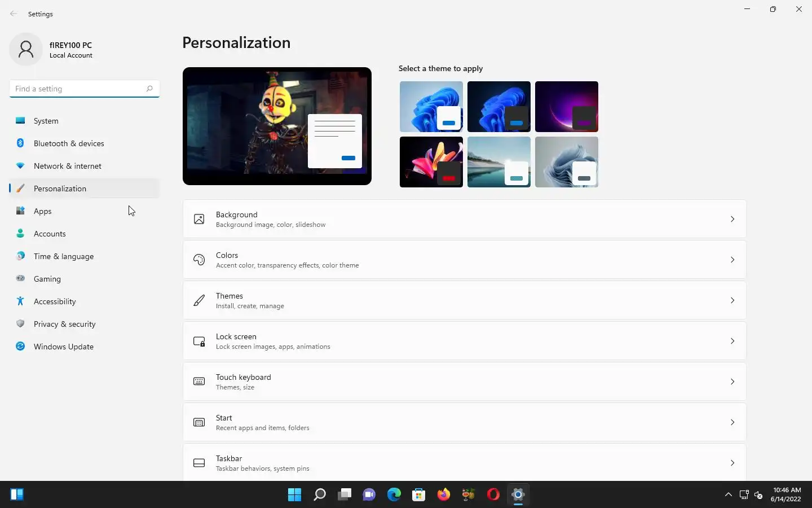This screenshot has height=508, width=812.
Task: Launch Opera browser from taskbar
Action: point(493,495)
